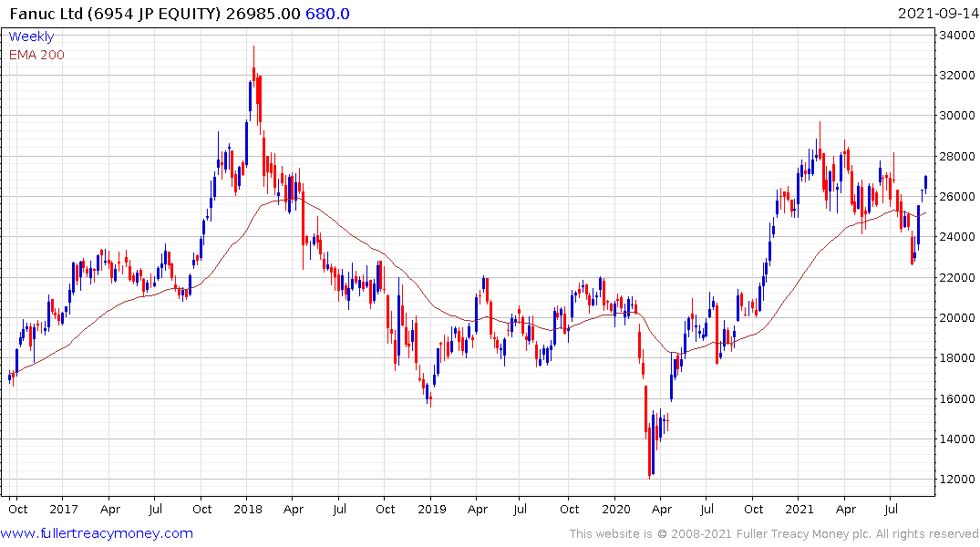The width and height of the screenshot is (980, 547).
Task: Click the 14000 price axis label
Action: point(956,439)
